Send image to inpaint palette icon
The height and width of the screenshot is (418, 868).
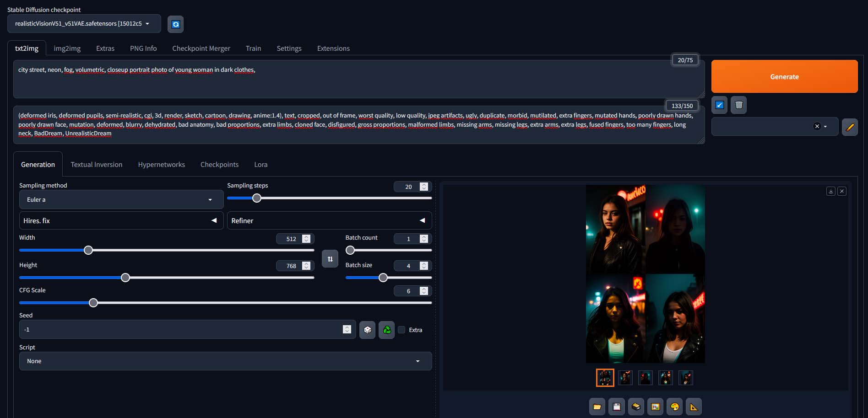coord(675,407)
